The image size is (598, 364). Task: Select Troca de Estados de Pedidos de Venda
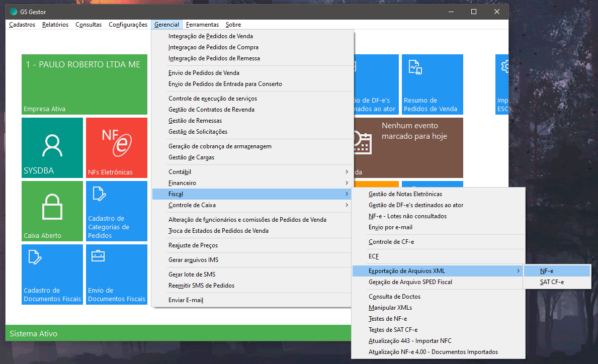[x=251, y=231]
